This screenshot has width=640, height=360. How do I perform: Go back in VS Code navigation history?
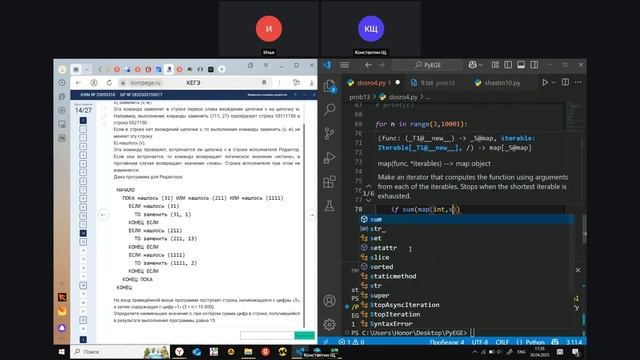pos(368,65)
